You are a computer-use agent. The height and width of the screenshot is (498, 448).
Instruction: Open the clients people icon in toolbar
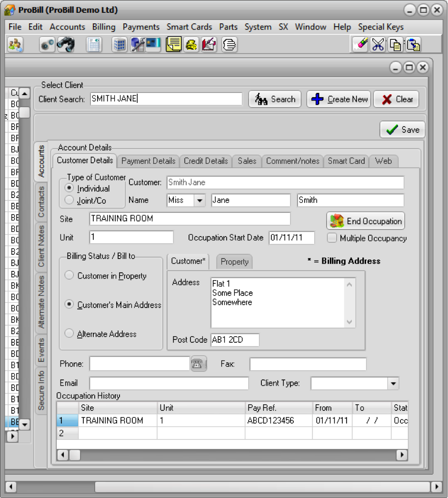click(15, 44)
